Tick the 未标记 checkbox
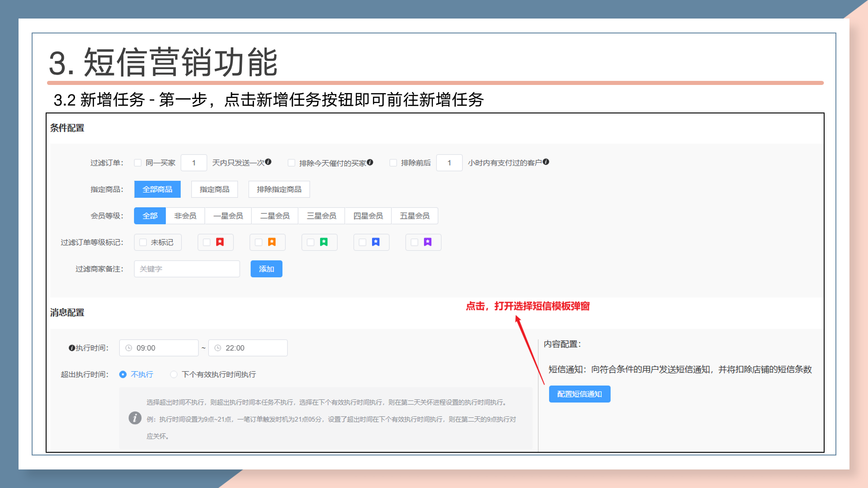This screenshot has height=488, width=868. click(x=143, y=242)
